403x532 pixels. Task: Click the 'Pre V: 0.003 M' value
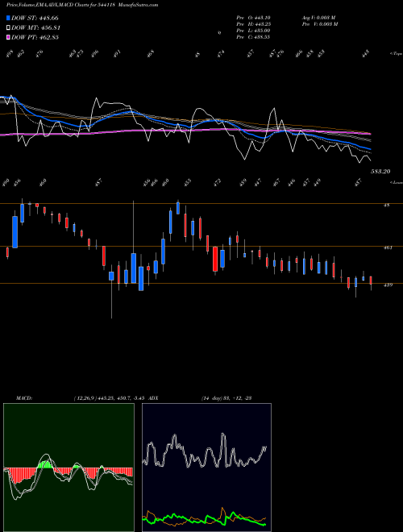click(x=319, y=24)
